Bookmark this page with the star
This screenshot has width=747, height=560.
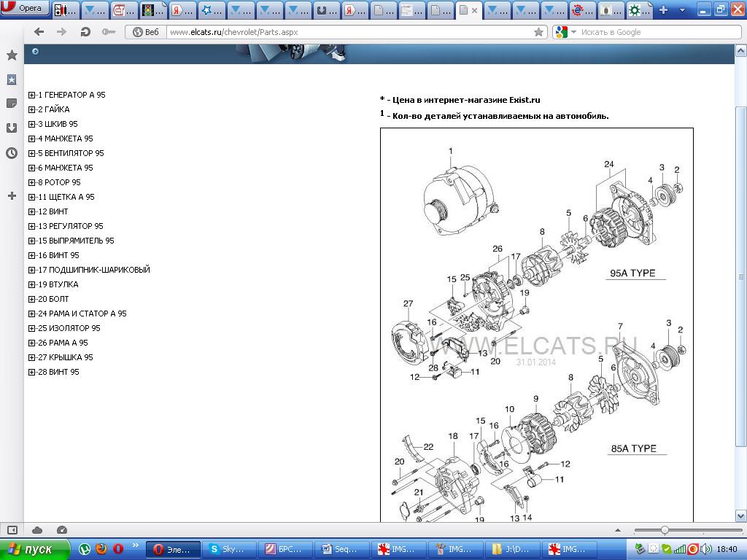point(538,32)
